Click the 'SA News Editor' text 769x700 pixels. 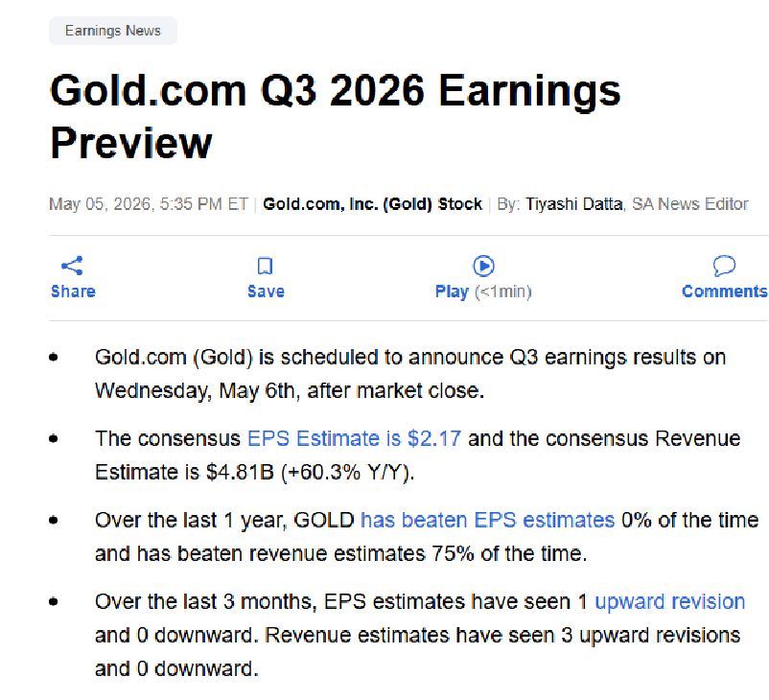point(690,204)
